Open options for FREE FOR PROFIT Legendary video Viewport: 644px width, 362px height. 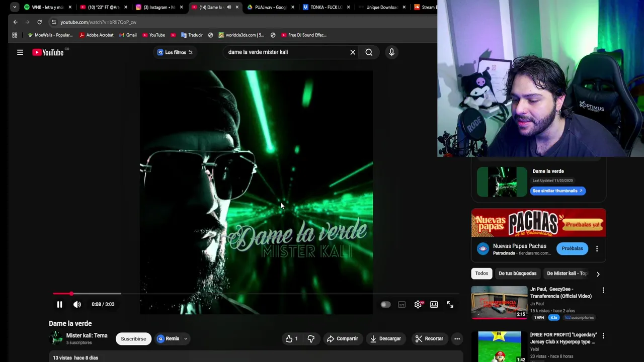(603, 335)
